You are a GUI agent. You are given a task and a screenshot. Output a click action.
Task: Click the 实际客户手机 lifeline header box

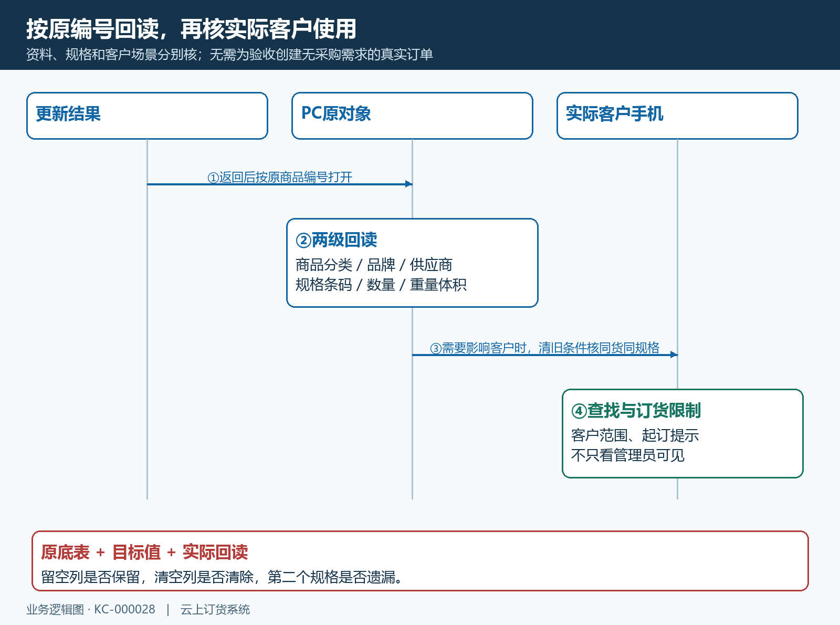(x=677, y=116)
